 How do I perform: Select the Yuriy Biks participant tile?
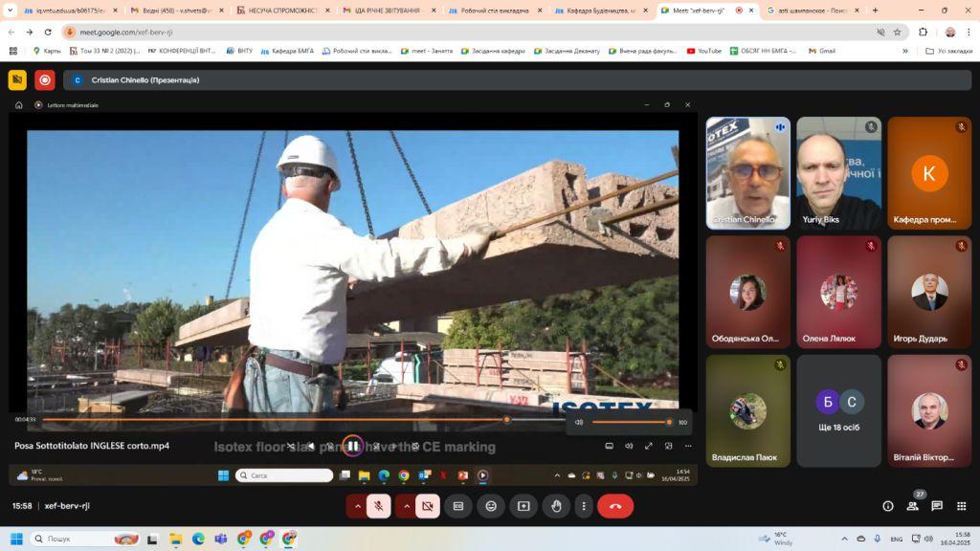tap(838, 173)
